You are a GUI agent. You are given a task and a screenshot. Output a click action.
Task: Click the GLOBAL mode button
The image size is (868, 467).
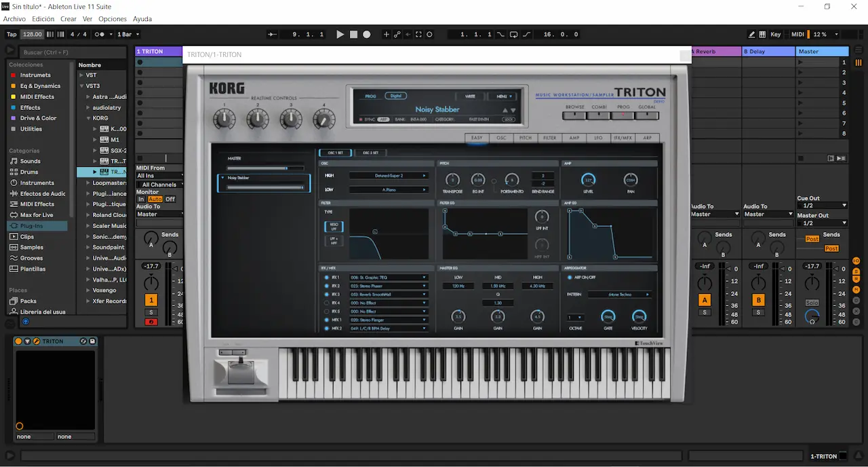point(647,115)
